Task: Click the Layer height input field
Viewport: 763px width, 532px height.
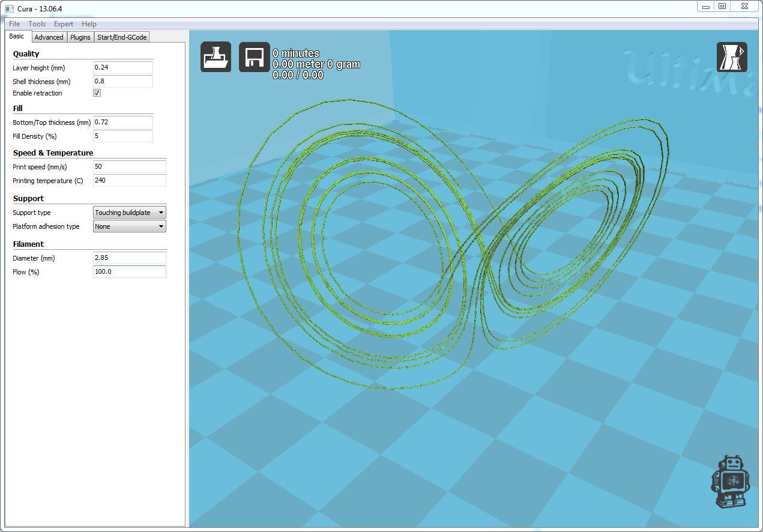Action: click(x=123, y=67)
